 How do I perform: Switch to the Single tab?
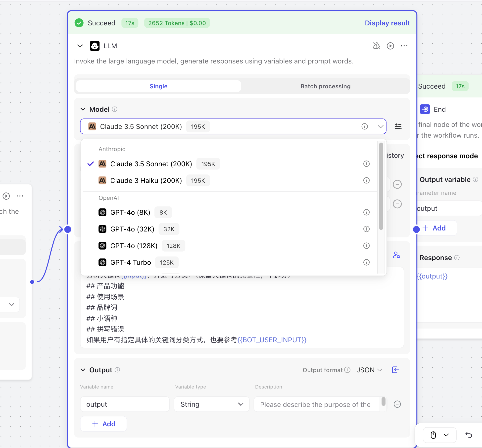coord(158,86)
